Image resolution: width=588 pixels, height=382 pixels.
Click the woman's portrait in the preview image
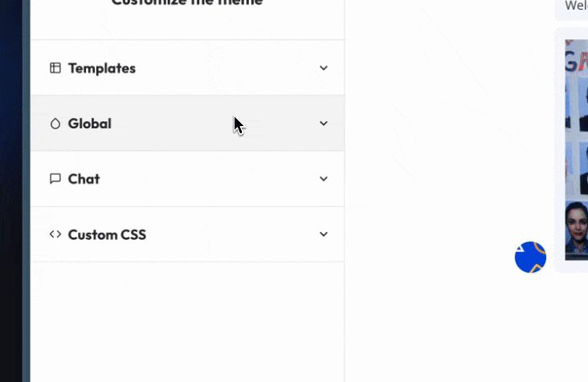tap(577, 229)
